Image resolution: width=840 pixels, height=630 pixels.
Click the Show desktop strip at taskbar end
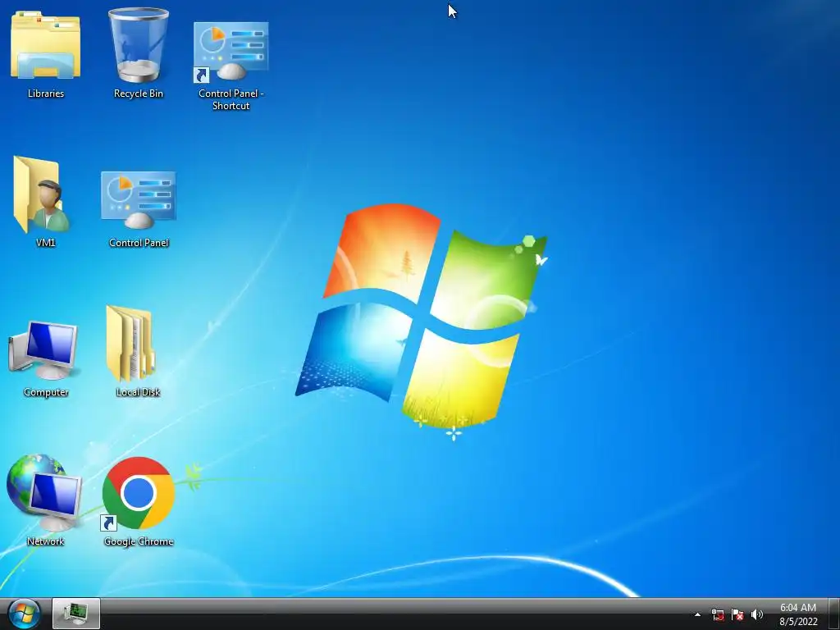pos(834,614)
